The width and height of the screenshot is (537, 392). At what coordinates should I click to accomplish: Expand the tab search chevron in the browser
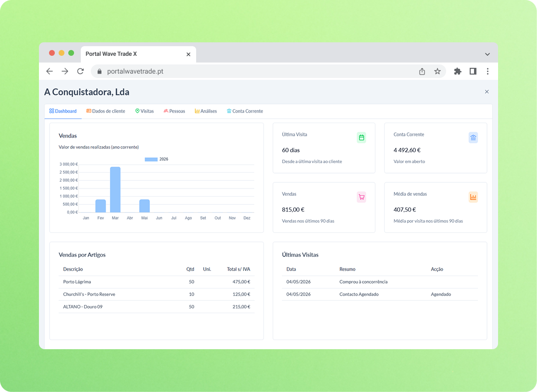tap(487, 54)
